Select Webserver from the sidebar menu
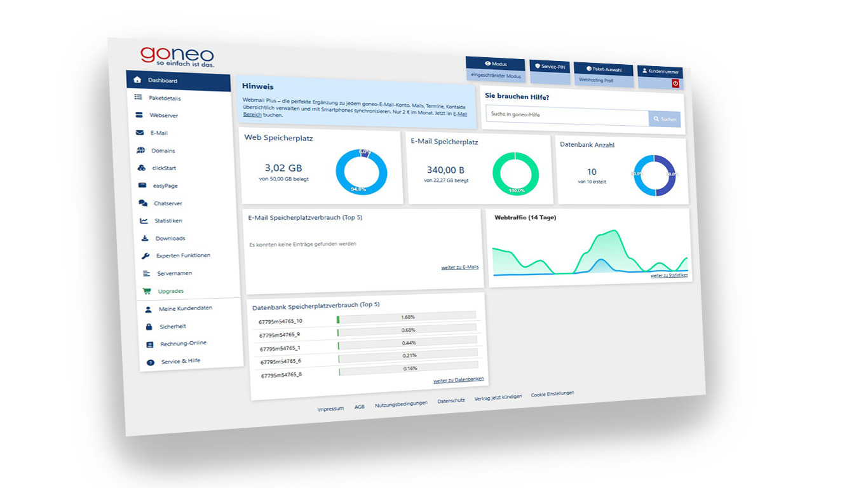Viewport: 868px width, 488px height. pyautogui.click(x=163, y=116)
